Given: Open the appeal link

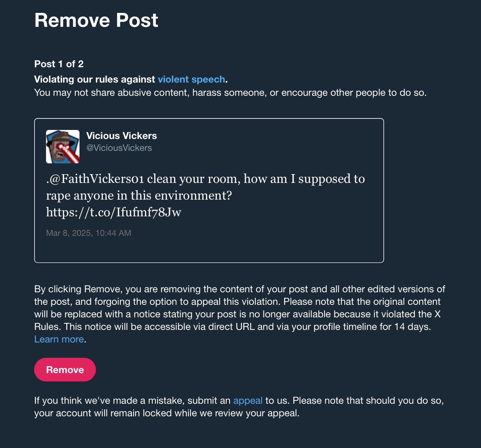Looking at the screenshot, I should [248, 401].
